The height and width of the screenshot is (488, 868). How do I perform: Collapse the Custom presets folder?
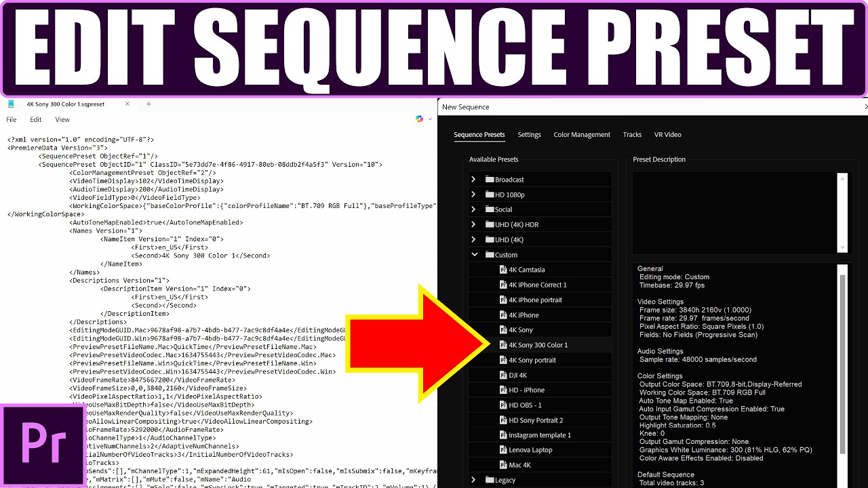coord(474,254)
